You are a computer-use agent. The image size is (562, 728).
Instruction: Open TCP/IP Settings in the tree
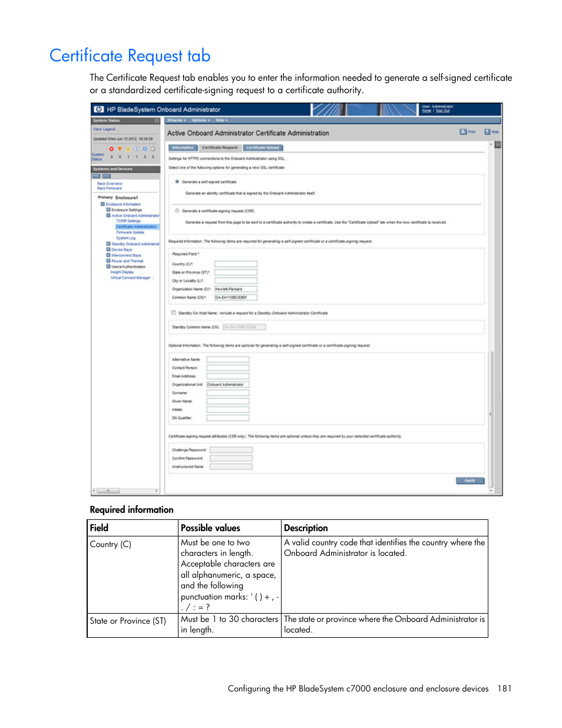coord(128,221)
